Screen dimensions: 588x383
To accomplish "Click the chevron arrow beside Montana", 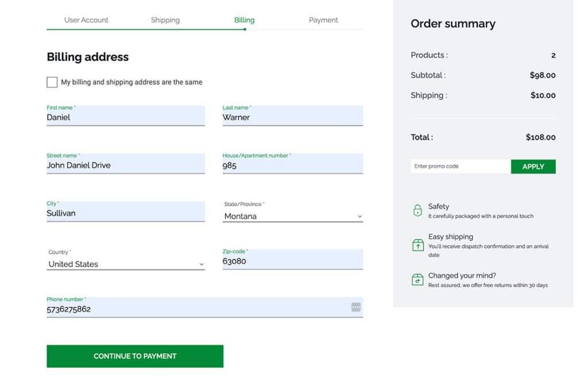I will [359, 216].
